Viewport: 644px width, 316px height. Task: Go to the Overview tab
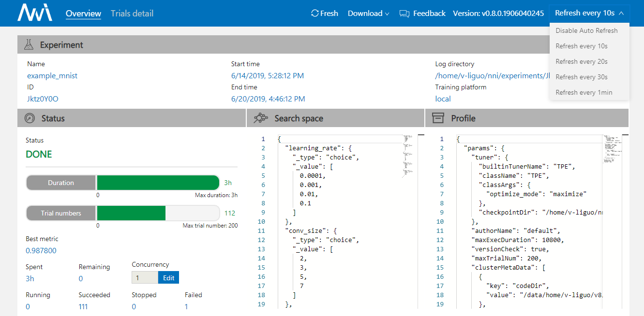(83, 14)
